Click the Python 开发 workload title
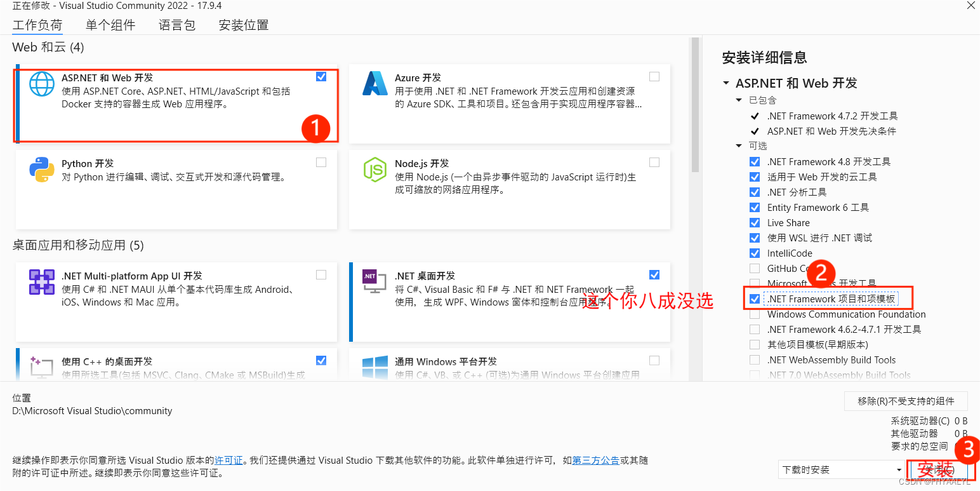The image size is (980, 491). (88, 163)
